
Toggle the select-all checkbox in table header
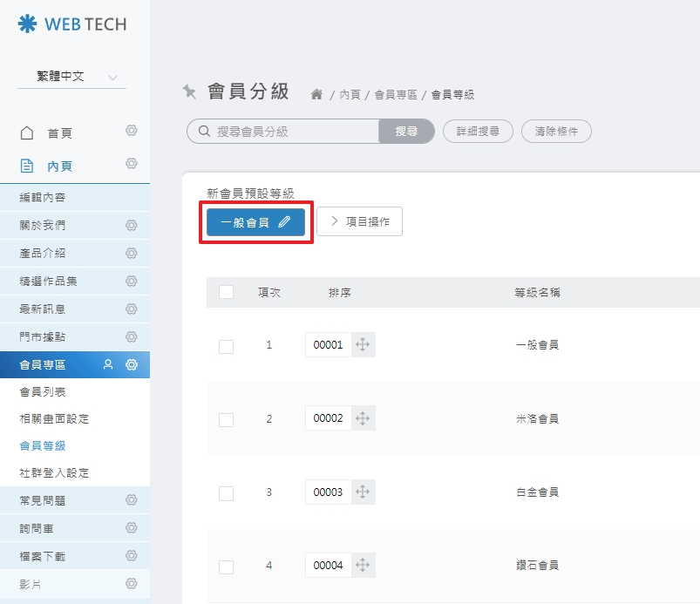pos(226,292)
